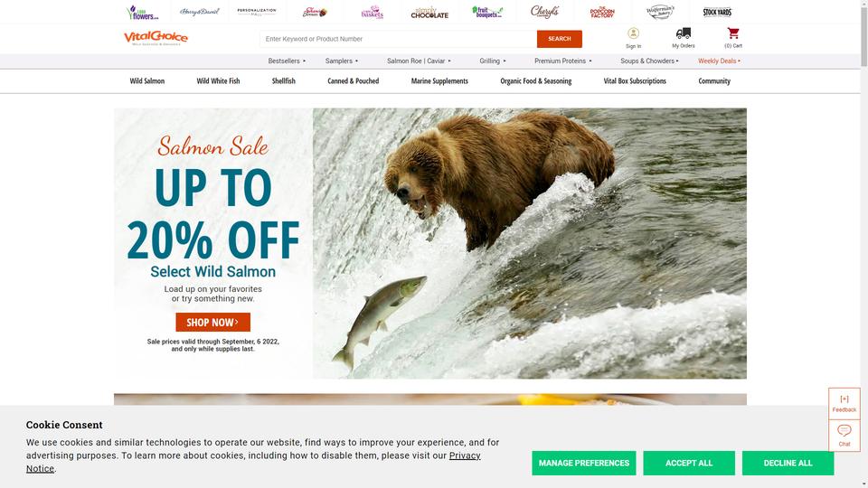Follow the Privacy Notice link
Viewport: 868px width, 488px height.
point(253,462)
